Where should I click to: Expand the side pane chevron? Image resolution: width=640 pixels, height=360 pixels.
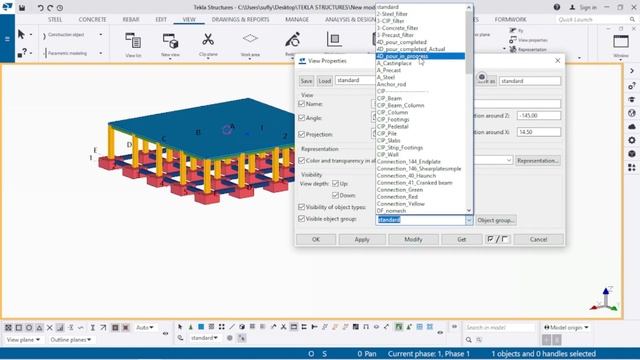pyautogui.click(x=632, y=71)
